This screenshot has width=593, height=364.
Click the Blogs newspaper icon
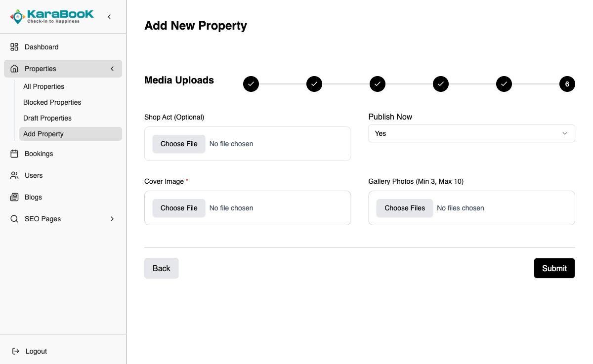pyautogui.click(x=14, y=197)
